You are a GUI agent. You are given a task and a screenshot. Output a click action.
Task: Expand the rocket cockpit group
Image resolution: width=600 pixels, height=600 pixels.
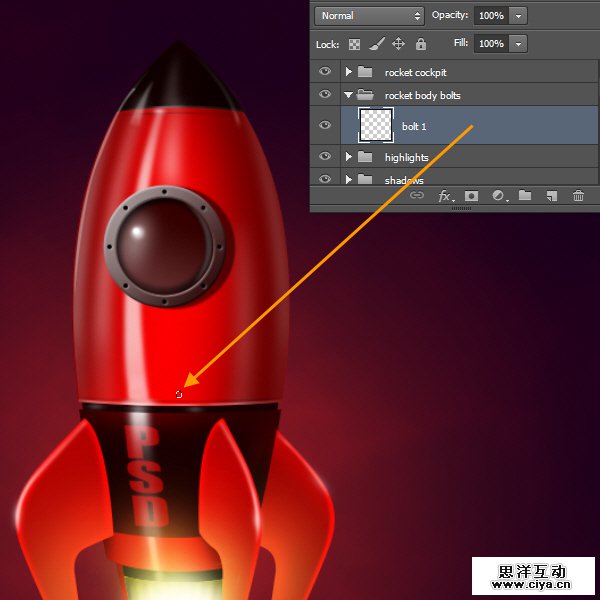348,72
